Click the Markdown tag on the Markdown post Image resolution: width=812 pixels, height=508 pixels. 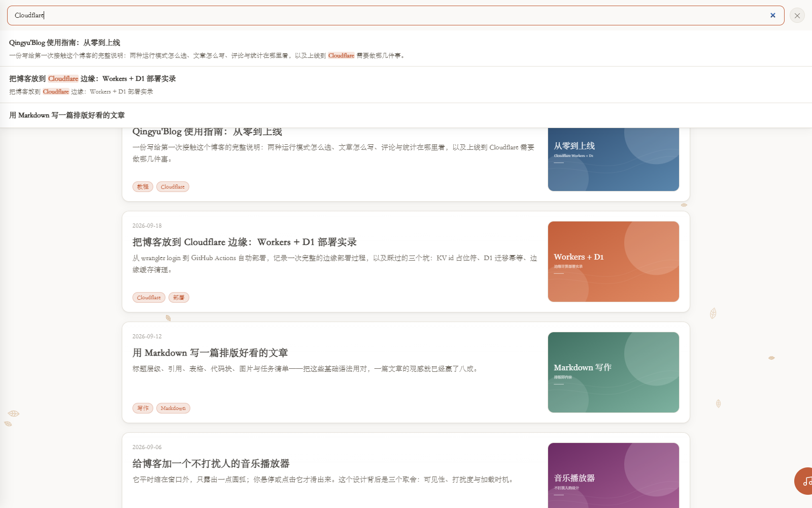pyautogui.click(x=173, y=408)
